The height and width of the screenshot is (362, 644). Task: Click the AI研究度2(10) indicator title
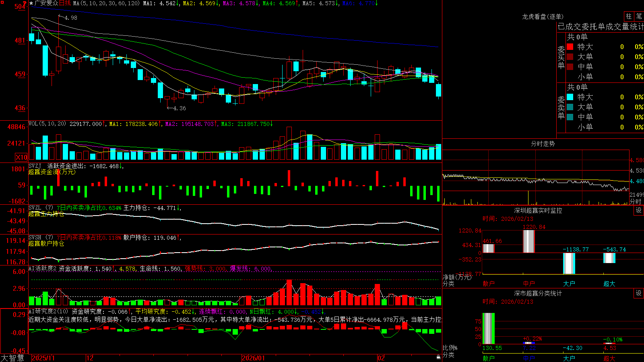tap(48, 311)
